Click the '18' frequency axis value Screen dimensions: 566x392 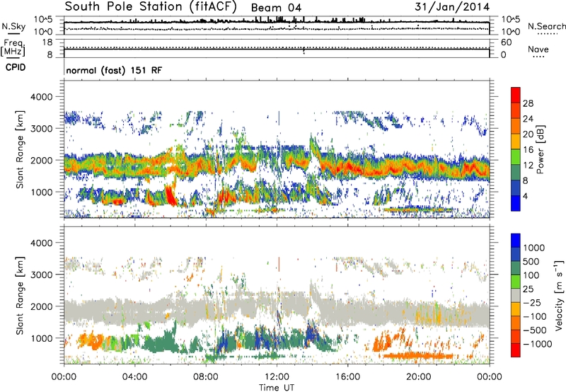click(47, 42)
